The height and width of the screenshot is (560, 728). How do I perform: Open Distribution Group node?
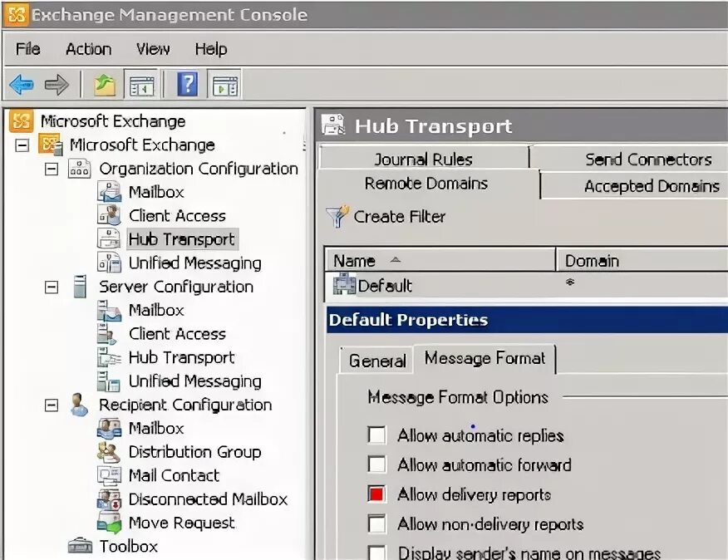[195, 452]
